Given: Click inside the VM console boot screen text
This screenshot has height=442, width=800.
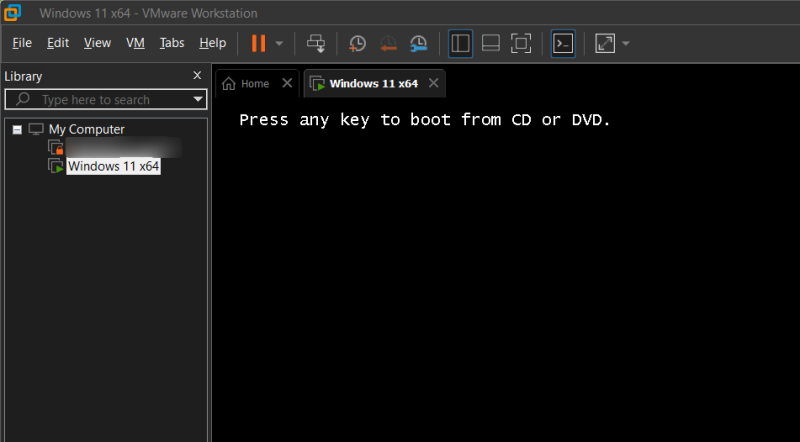Looking at the screenshot, I should pyautogui.click(x=424, y=120).
